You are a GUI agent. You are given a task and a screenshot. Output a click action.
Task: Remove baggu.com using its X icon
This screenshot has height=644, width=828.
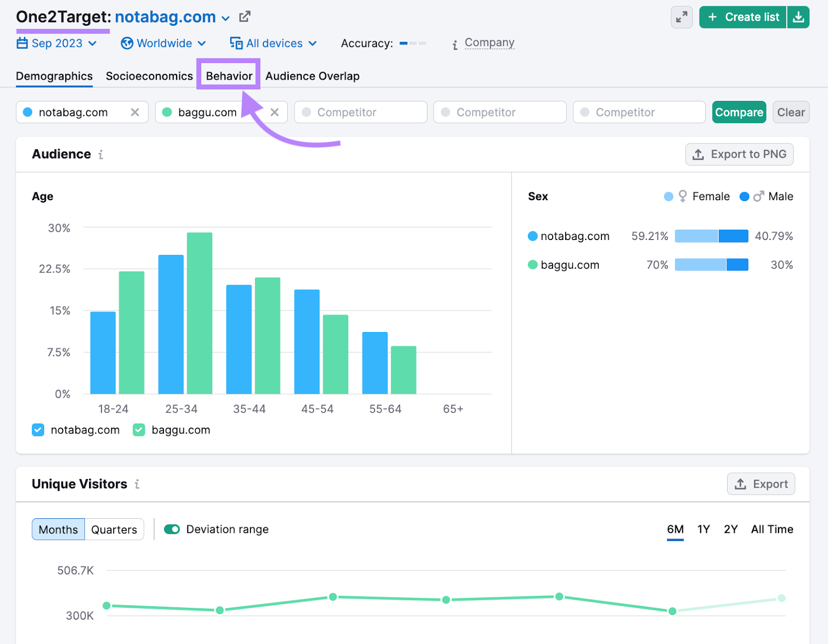tap(275, 112)
